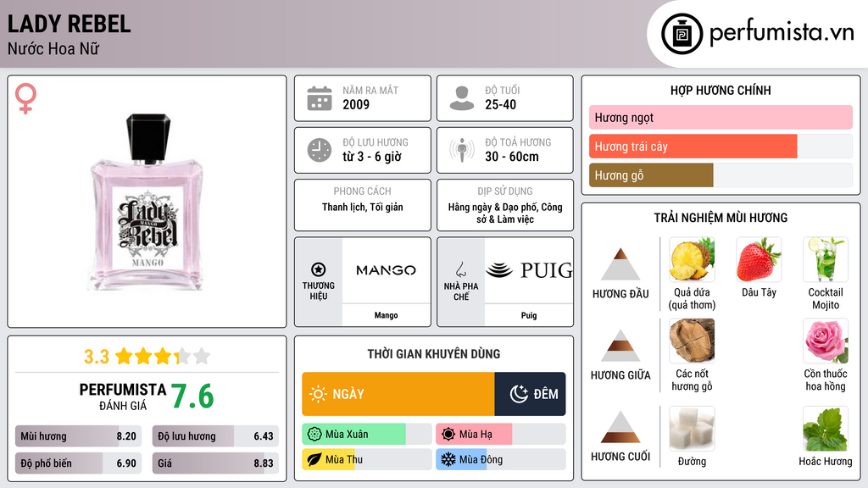Click the strawberry Dâu Tây image
Viewport: 868px width, 488px height.
tap(759, 259)
